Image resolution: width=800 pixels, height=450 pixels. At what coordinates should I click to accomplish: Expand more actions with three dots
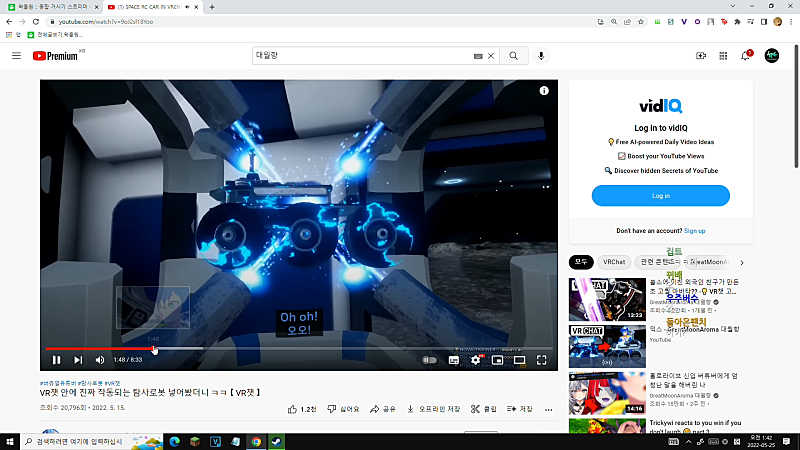coord(548,409)
